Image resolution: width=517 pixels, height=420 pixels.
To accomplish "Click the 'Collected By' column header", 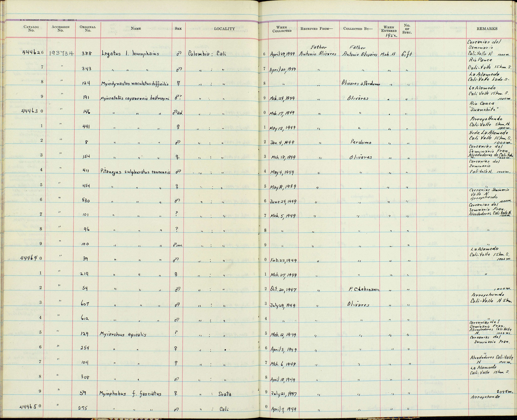I will (358, 29).
